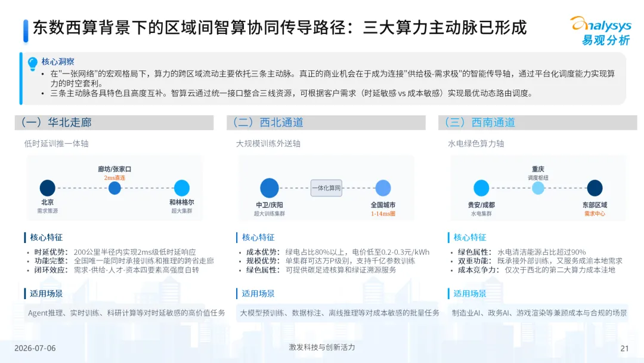Click the 双重功能 bullet line
Image resolution: width=644 pixels, height=363 pixels.
[x=540, y=261]
